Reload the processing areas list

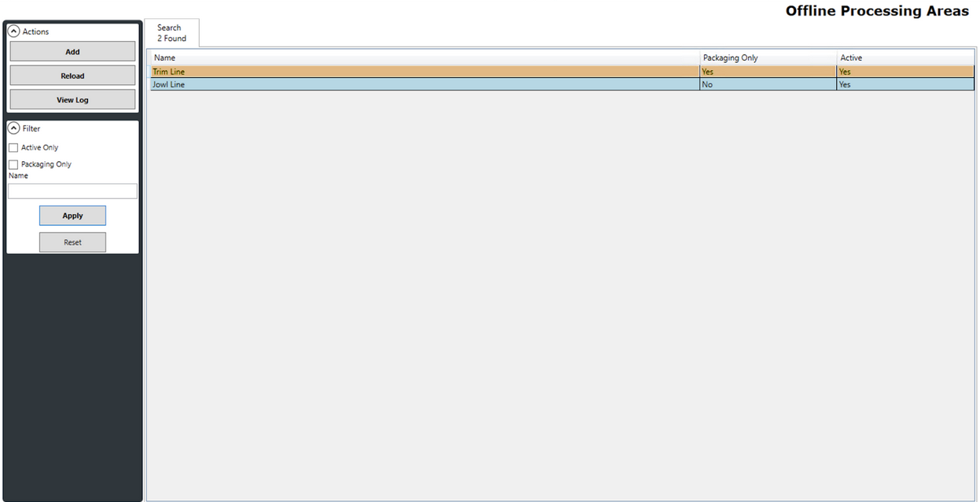tap(72, 76)
